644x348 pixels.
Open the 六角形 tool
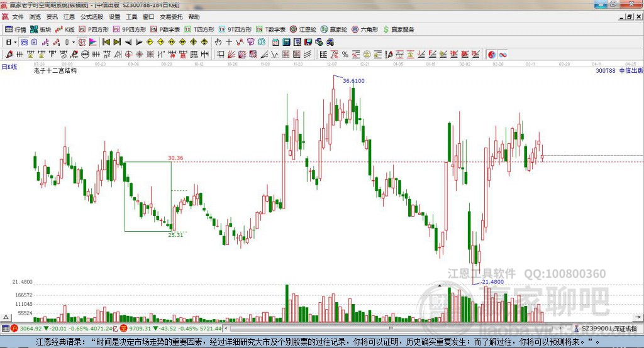(x=365, y=29)
